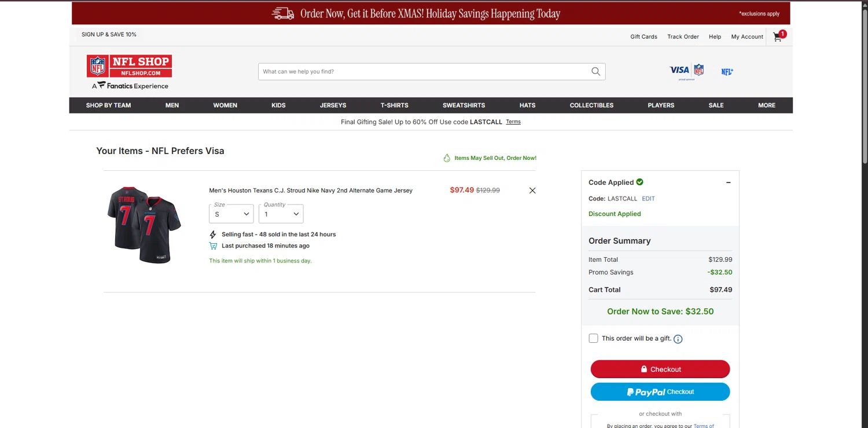Click the 'Discount Applied' text
868x428 pixels.
click(x=615, y=214)
